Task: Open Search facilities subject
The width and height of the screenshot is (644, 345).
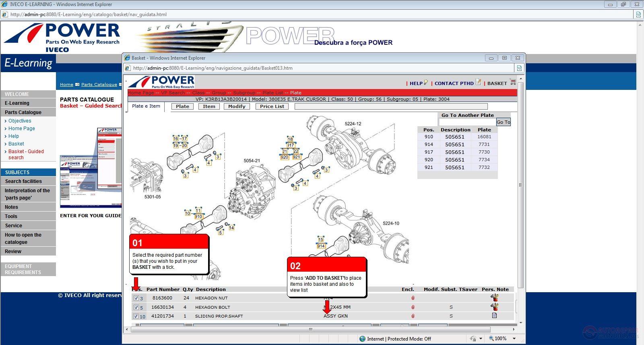Action: point(28,181)
